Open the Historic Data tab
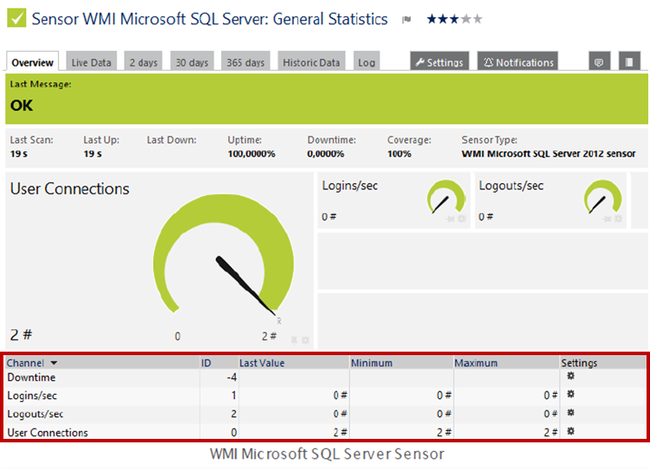Screen dimensions: 650x470 310,62
